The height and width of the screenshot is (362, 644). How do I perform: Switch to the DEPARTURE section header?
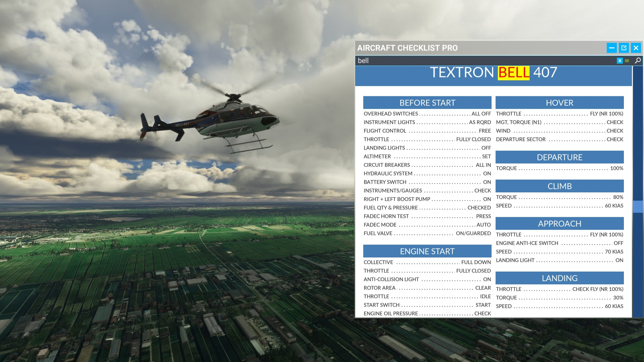click(x=559, y=157)
